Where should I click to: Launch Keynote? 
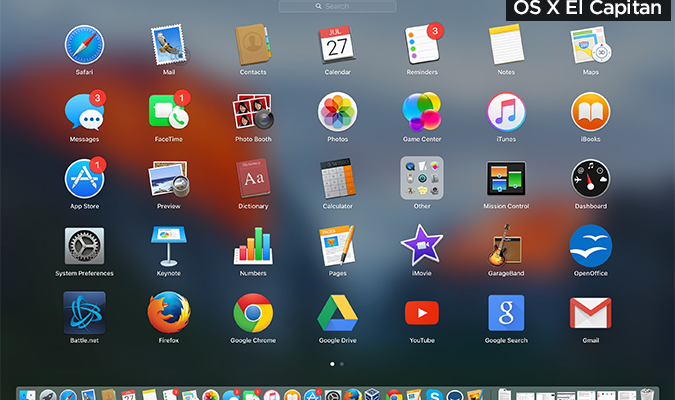[x=169, y=246]
